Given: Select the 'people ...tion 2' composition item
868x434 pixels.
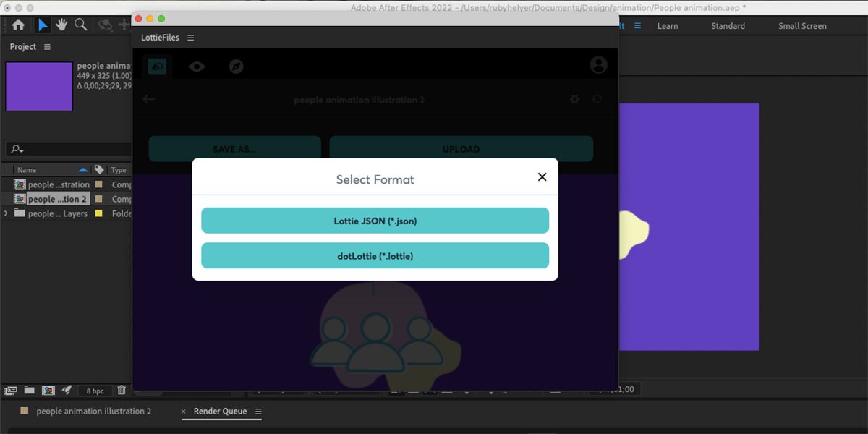Looking at the screenshot, I should [x=57, y=199].
